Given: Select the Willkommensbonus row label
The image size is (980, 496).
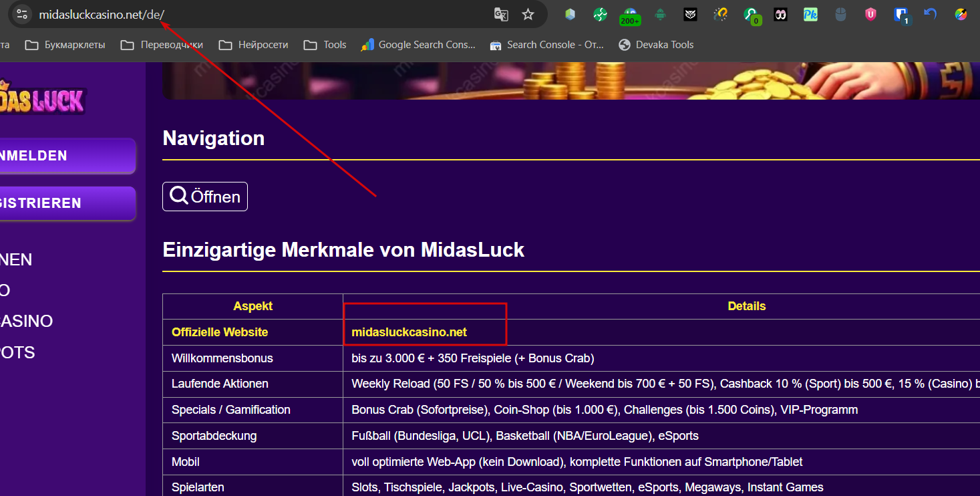Looking at the screenshot, I should coord(222,358).
